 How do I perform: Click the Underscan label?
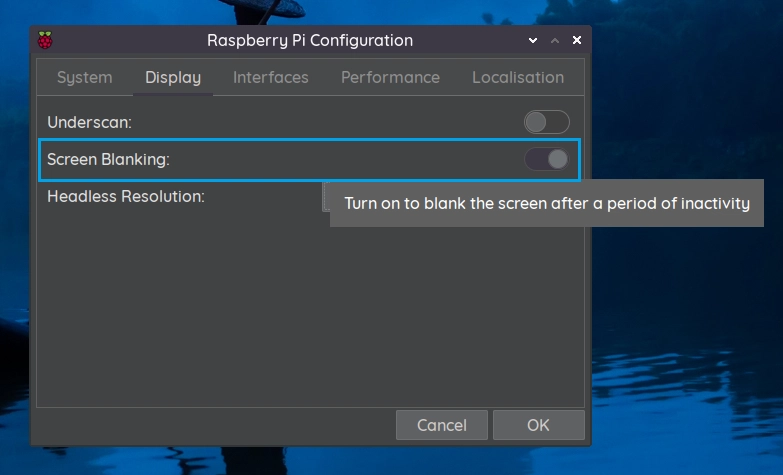(89, 122)
